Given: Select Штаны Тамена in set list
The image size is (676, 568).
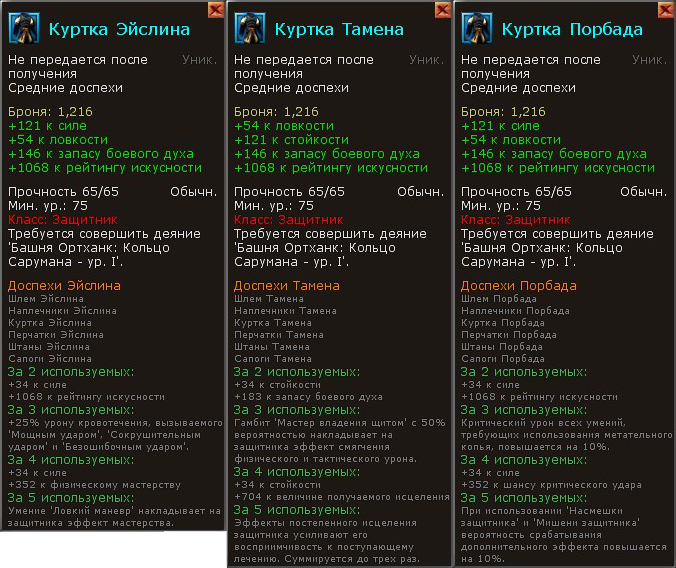Looking at the screenshot, I should click(x=272, y=347).
